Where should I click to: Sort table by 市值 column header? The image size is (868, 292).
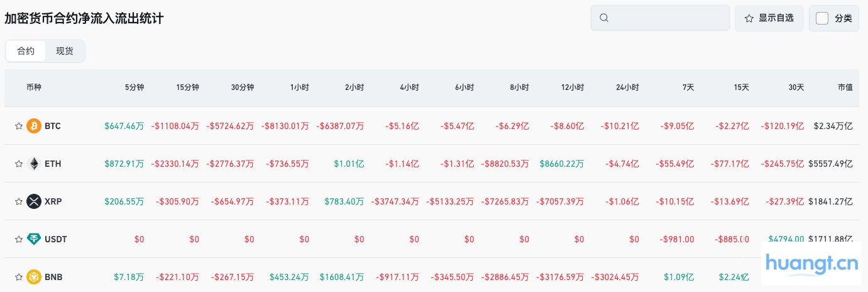point(845,87)
